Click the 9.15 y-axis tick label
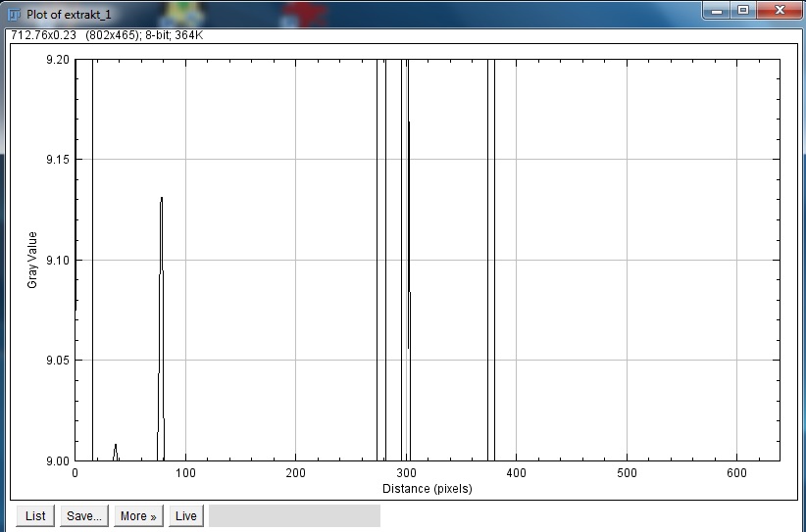 click(58, 159)
